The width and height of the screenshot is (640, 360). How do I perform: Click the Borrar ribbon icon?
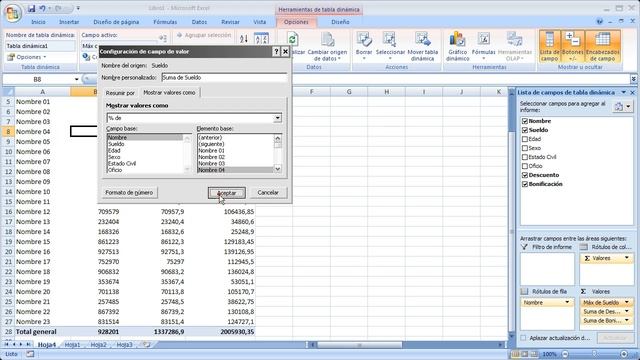364,47
